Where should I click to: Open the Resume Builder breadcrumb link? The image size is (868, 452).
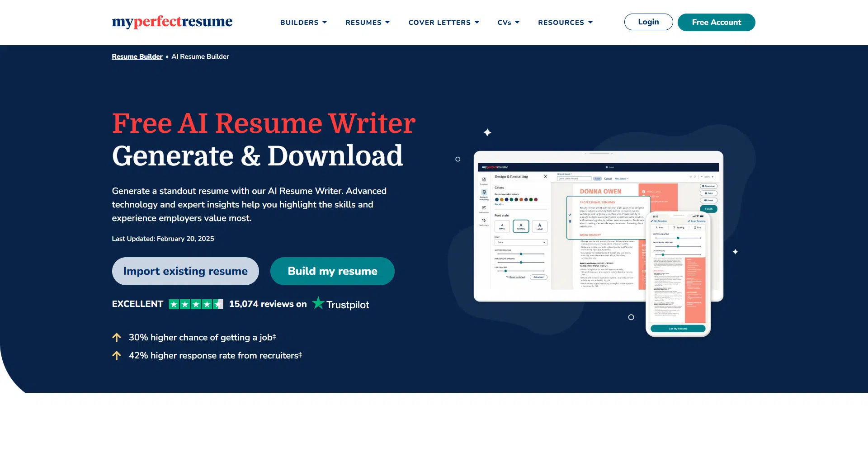137,56
